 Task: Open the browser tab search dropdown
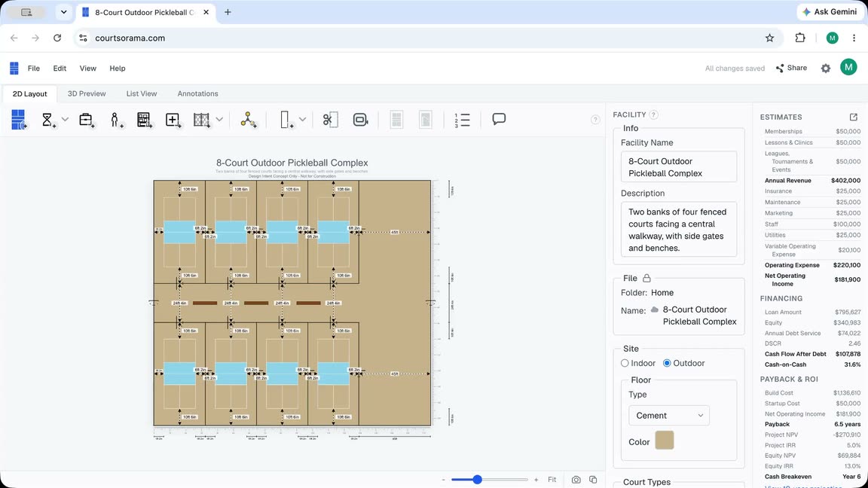(x=63, y=12)
